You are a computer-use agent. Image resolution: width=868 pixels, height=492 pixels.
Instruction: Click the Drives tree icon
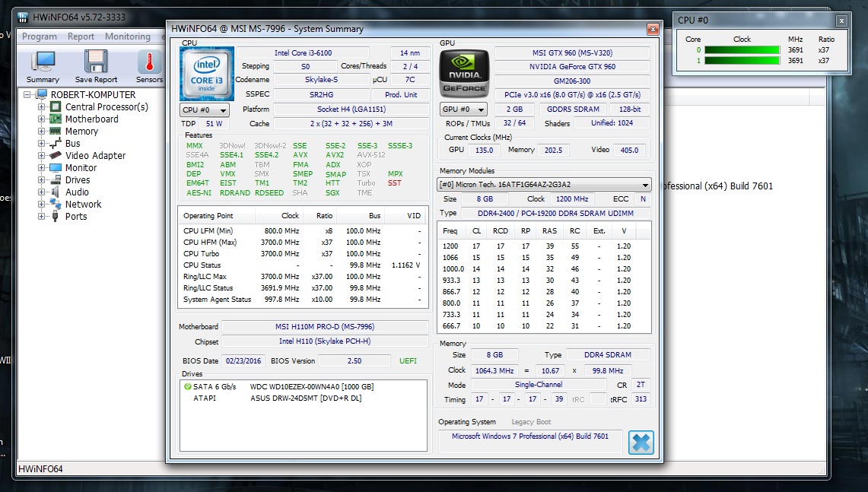tap(56, 180)
